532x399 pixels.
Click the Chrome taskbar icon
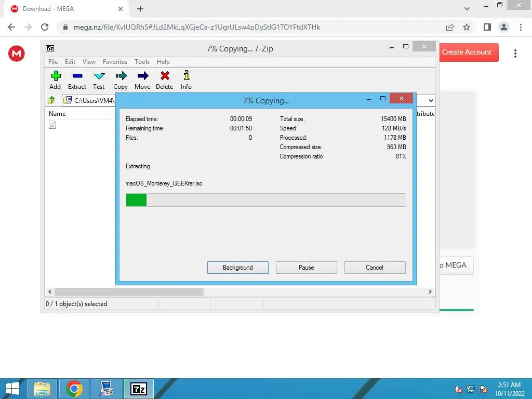74,389
